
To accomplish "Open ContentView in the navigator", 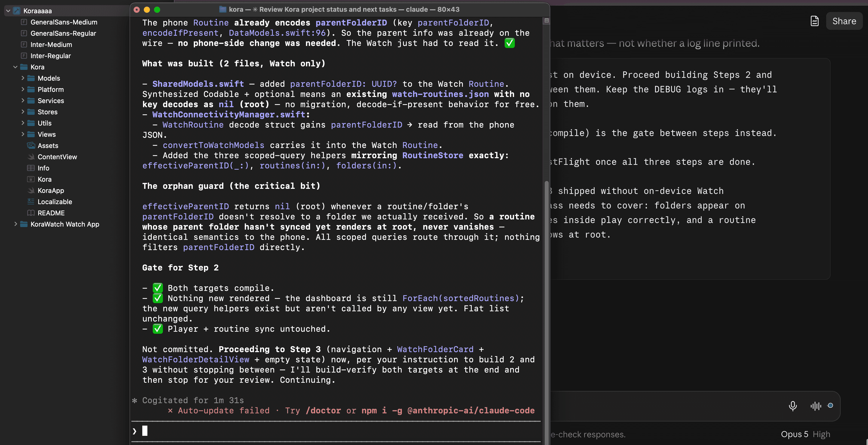I will tap(57, 157).
